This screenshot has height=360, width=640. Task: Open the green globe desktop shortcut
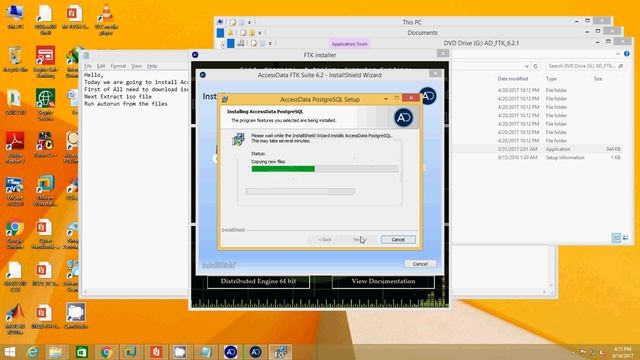point(45,104)
